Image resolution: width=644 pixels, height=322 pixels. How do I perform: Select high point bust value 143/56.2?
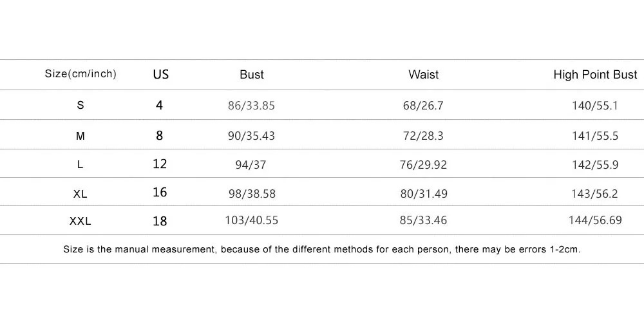point(594,193)
